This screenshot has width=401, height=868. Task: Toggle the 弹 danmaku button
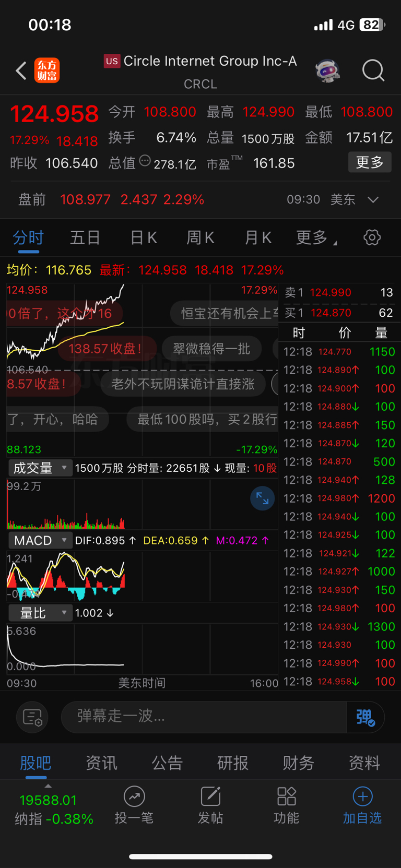click(x=365, y=718)
